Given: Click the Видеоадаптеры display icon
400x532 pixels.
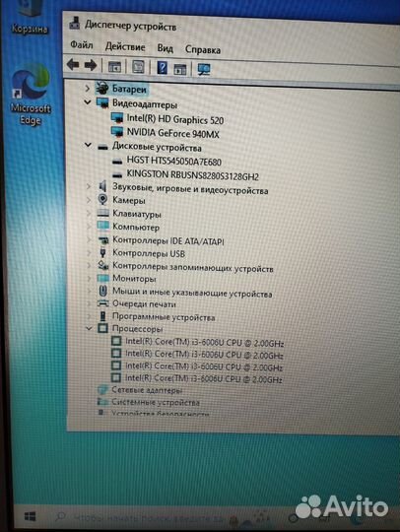Looking at the screenshot, I should pos(102,102).
